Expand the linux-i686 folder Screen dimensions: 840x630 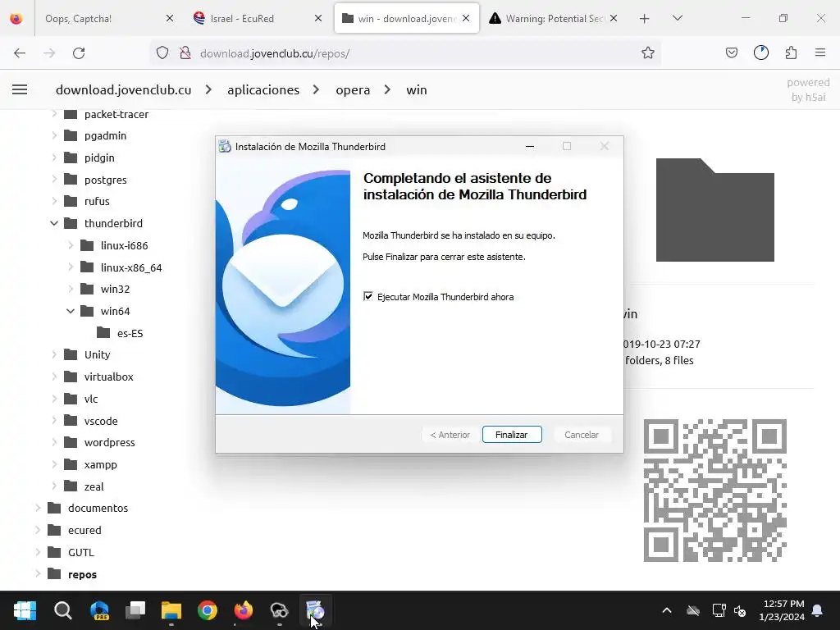pyautogui.click(x=71, y=244)
